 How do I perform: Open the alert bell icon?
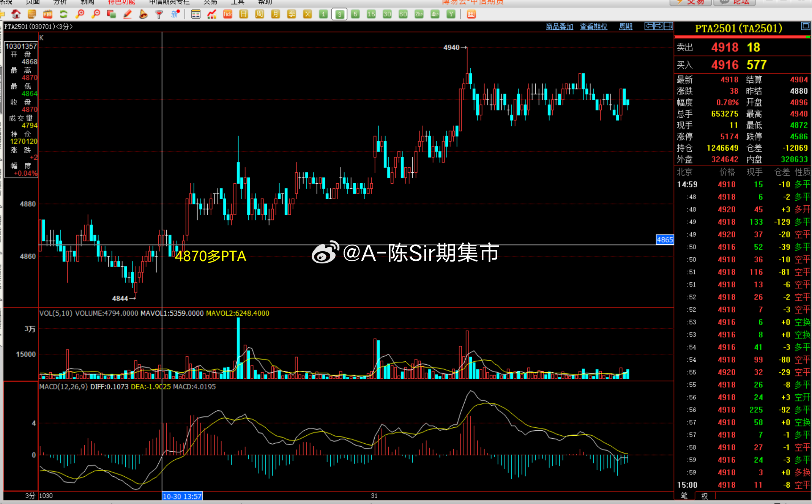point(143,14)
